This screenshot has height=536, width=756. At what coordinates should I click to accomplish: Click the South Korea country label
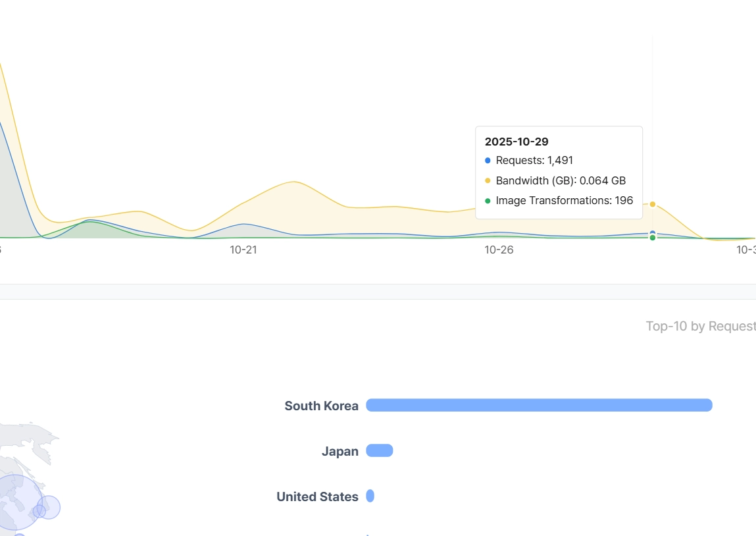click(321, 406)
